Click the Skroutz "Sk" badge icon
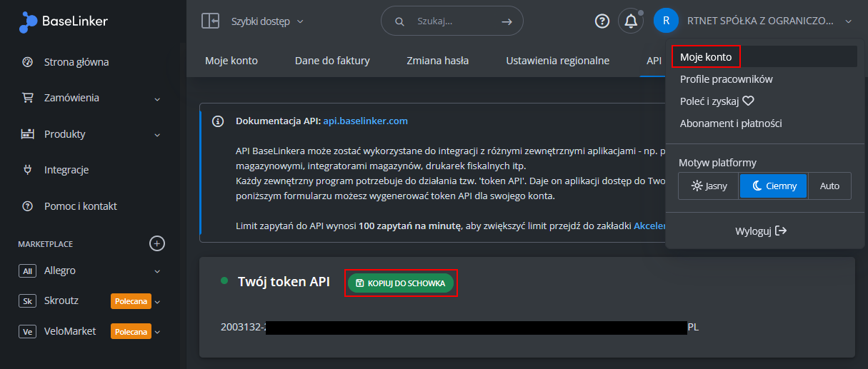 click(27, 301)
